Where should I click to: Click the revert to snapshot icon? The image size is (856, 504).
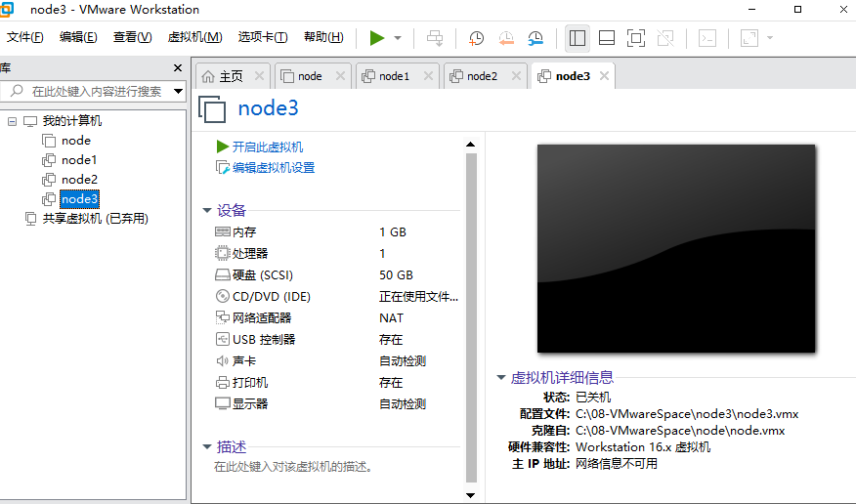click(506, 38)
